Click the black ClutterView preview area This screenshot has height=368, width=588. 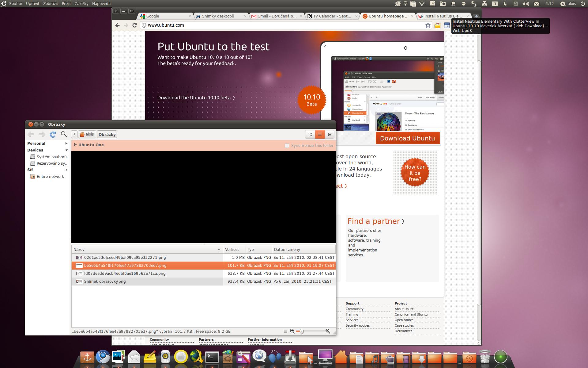[204, 197]
